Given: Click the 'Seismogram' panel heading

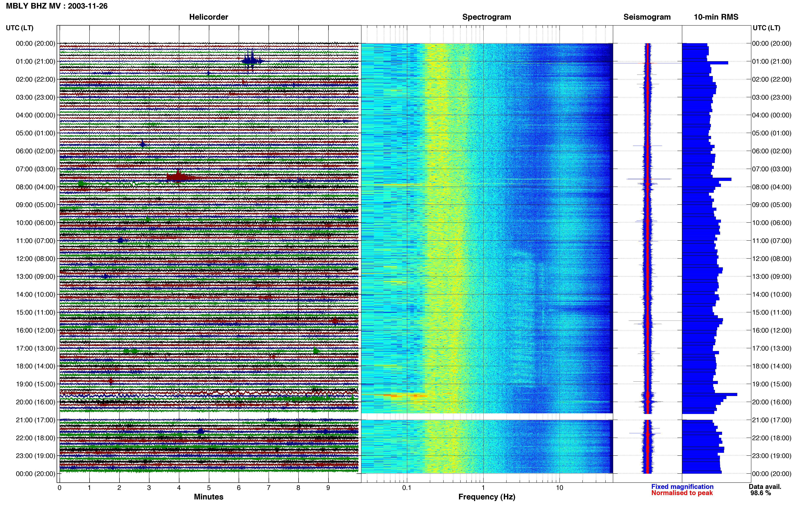Looking at the screenshot, I should (647, 17).
